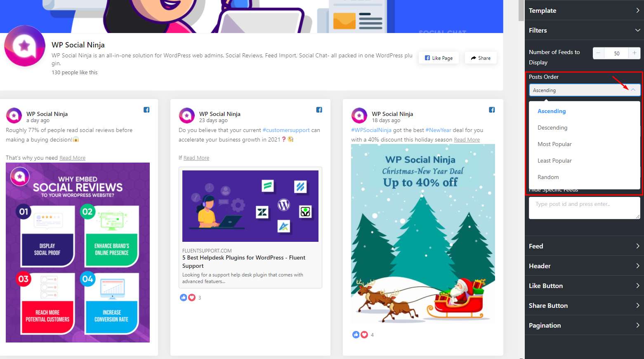Collapse the Filters section
This screenshot has height=359, width=644.
tap(584, 30)
